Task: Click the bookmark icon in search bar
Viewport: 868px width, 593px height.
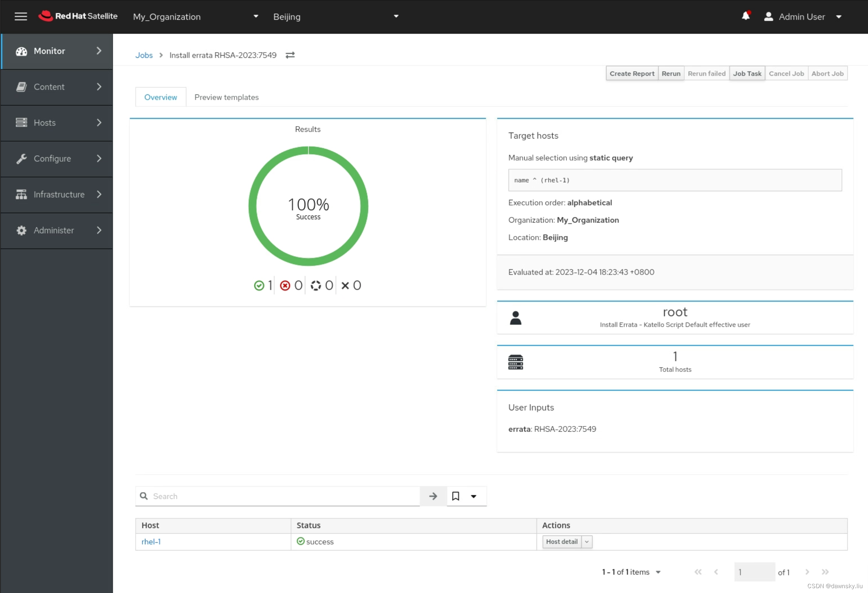Action: click(x=456, y=496)
